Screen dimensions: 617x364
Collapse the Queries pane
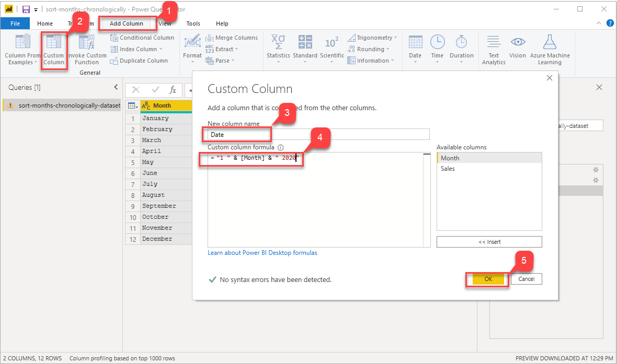(116, 87)
